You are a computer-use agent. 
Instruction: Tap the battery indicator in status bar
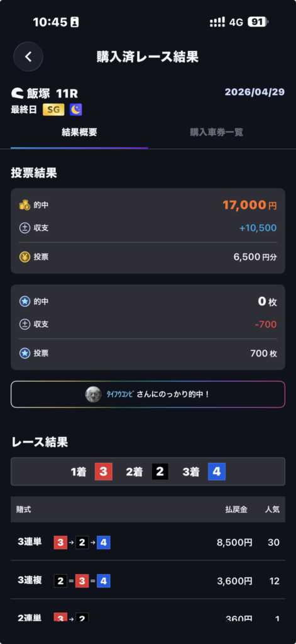coord(258,22)
